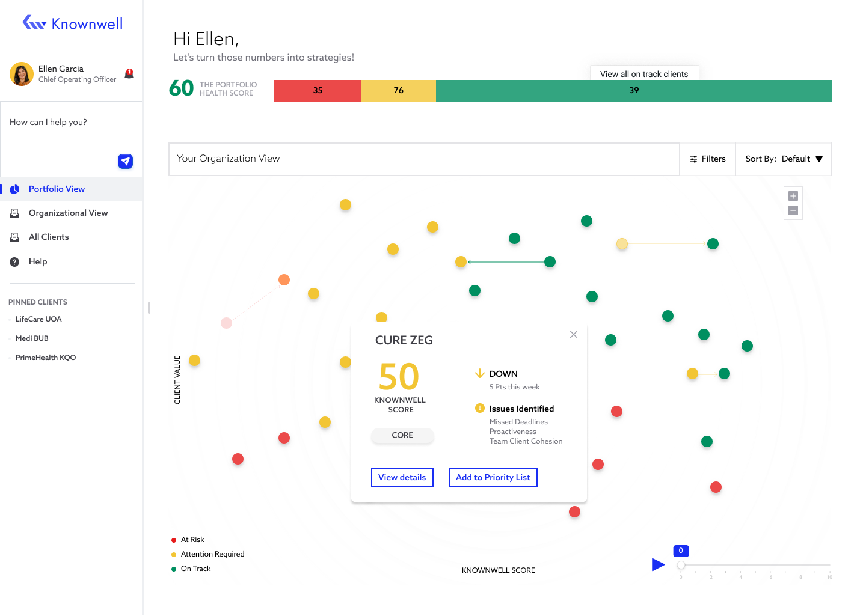
Task: Zoom out the chart with minus button
Action: 793,210
